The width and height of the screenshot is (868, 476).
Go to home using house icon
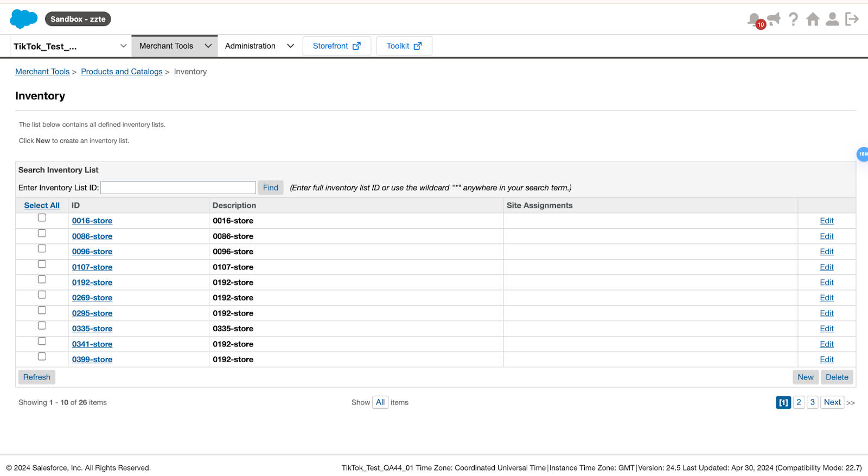(813, 20)
